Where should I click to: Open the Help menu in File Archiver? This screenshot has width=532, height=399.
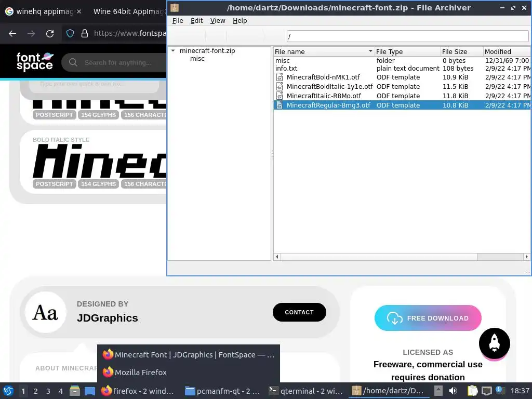(240, 21)
